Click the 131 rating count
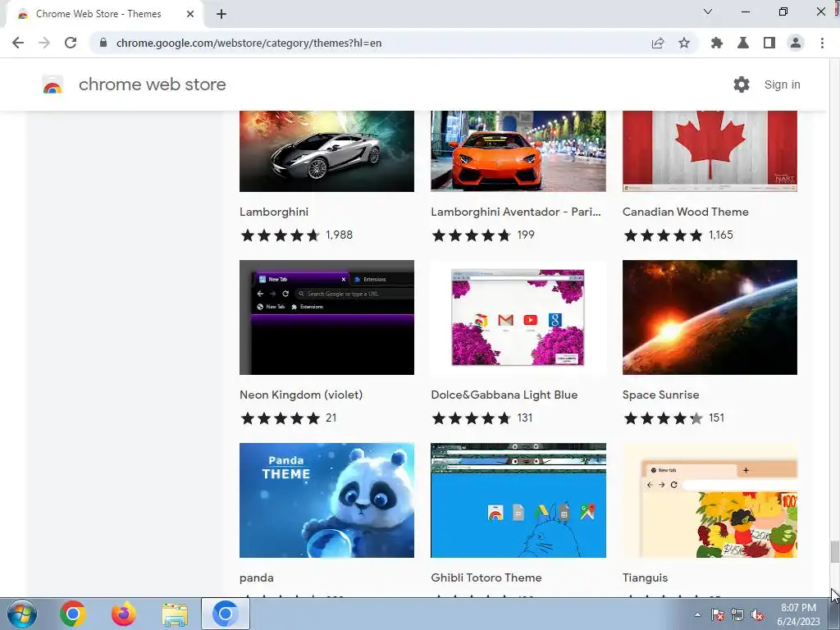 [x=525, y=418]
